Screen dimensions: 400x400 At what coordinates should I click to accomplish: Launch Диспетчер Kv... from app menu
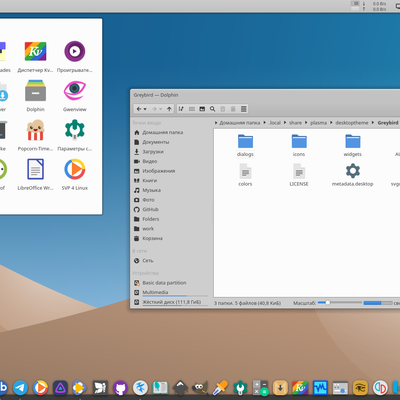35,57
